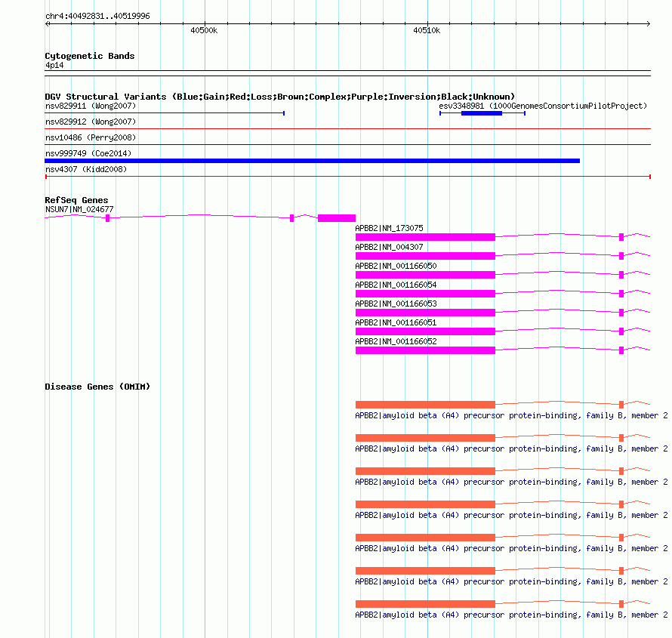This screenshot has width=672, height=638.
Task: Click the magenta exon bar of NM_001166052
Action: tap(425, 350)
